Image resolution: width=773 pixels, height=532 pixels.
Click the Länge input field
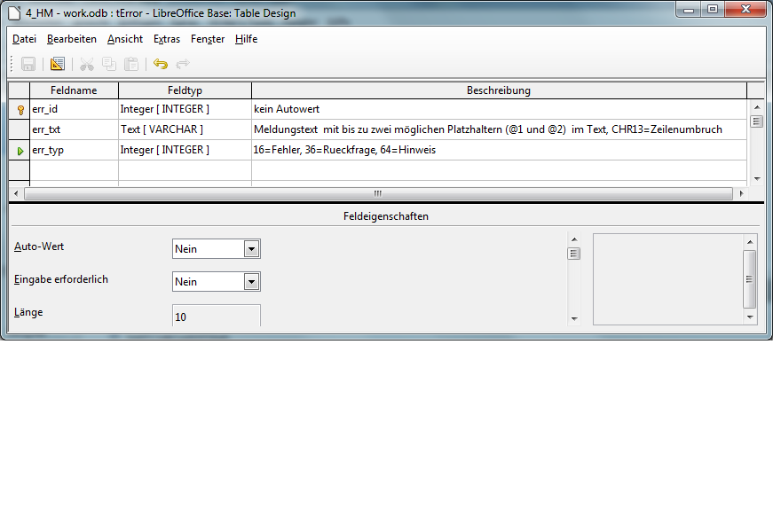pos(216,316)
